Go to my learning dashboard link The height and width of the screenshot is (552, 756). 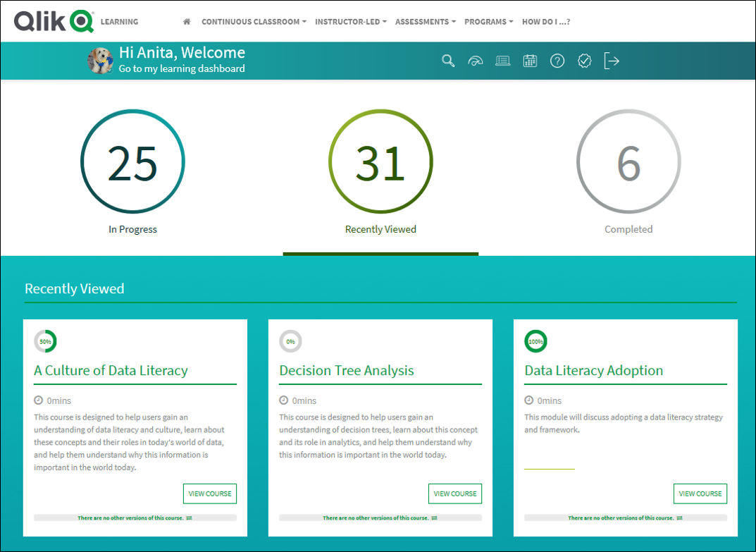click(x=182, y=68)
